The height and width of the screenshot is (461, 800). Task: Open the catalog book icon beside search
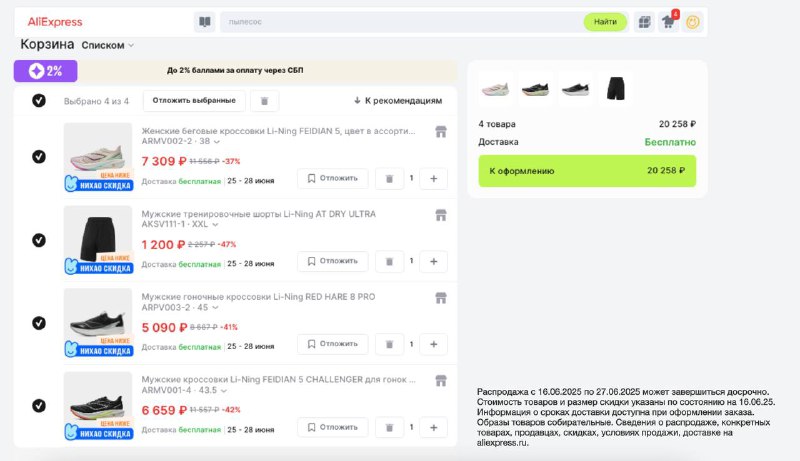pyautogui.click(x=205, y=22)
